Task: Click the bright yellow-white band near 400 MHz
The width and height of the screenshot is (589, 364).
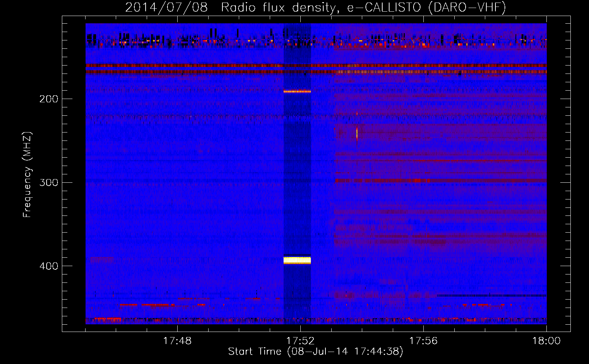Action: [297, 260]
